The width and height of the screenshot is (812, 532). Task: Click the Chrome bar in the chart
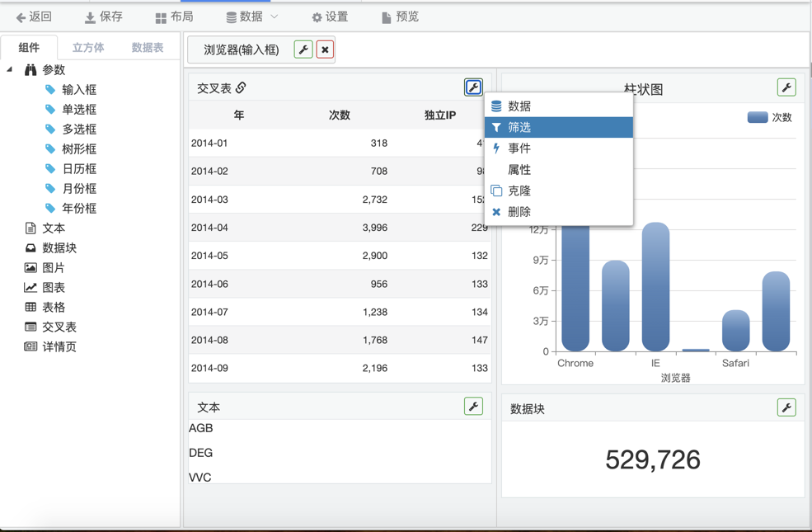click(575, 289)
